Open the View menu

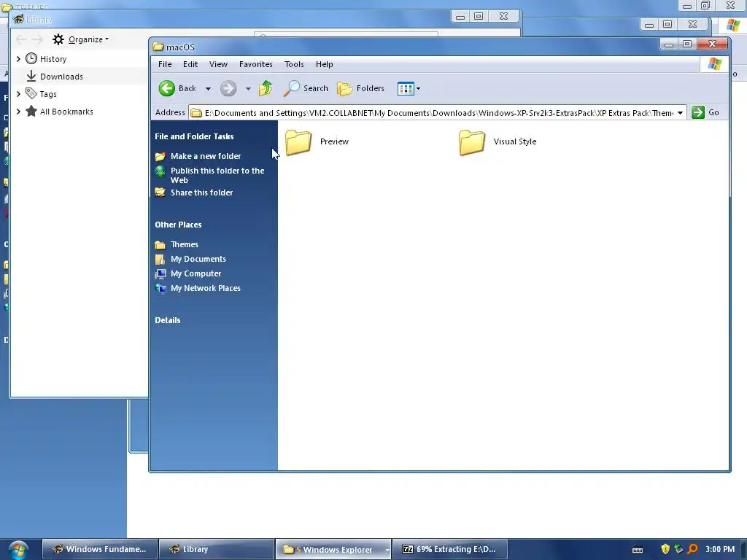pos(218,64)
